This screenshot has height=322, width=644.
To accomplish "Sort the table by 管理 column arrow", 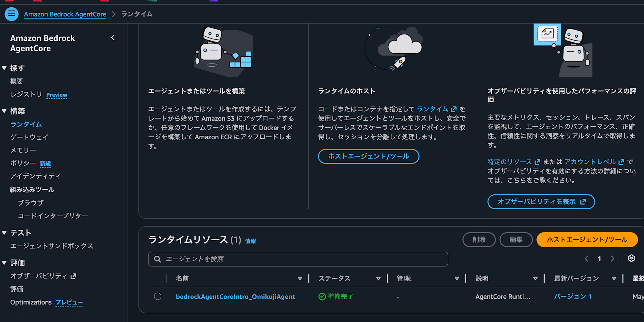I will [457, 279].
